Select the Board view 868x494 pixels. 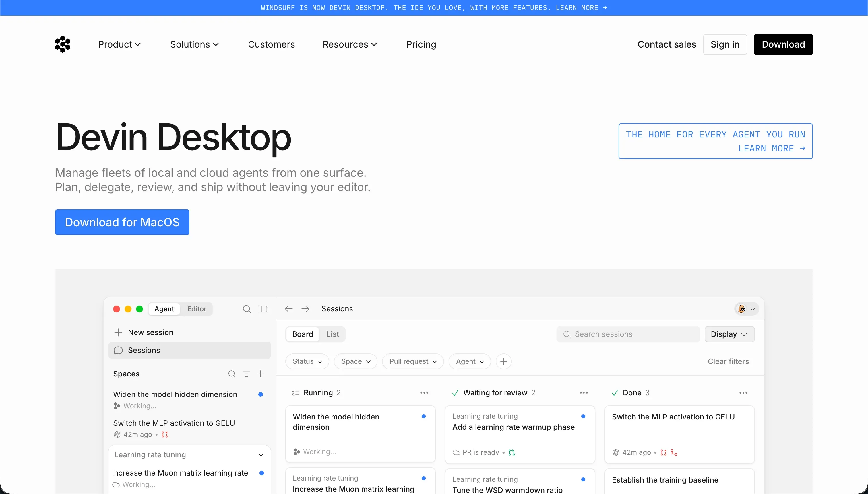[303, 334]
